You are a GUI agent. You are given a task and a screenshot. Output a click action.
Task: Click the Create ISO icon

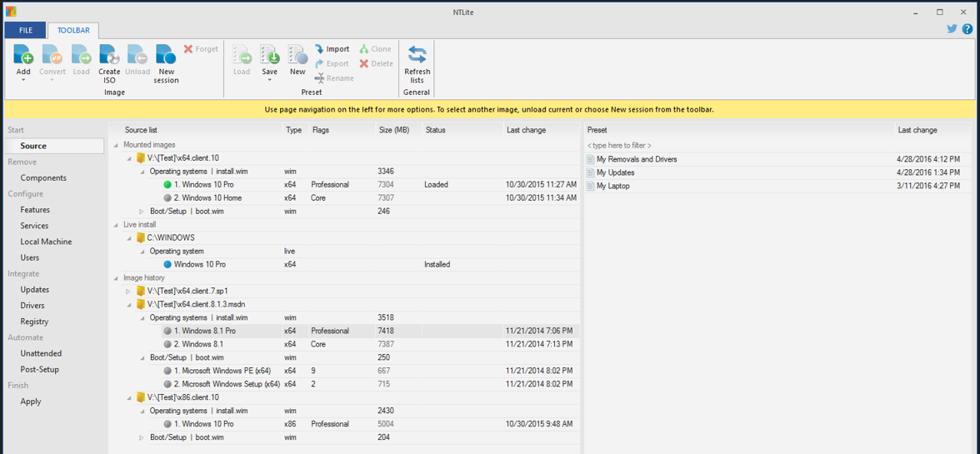click(109, 54)
